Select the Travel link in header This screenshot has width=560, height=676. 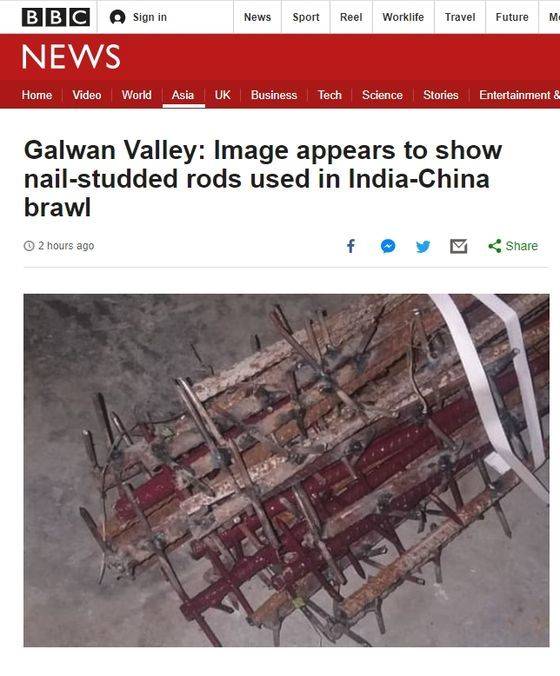(460, 17)
